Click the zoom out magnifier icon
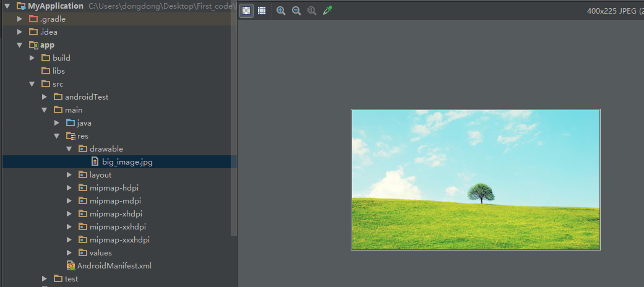644x287 pixels. click(x=296, y=11)
